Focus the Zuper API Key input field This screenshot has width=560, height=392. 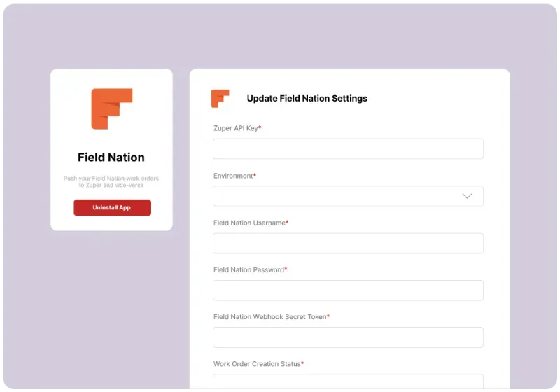pos(348,149)
